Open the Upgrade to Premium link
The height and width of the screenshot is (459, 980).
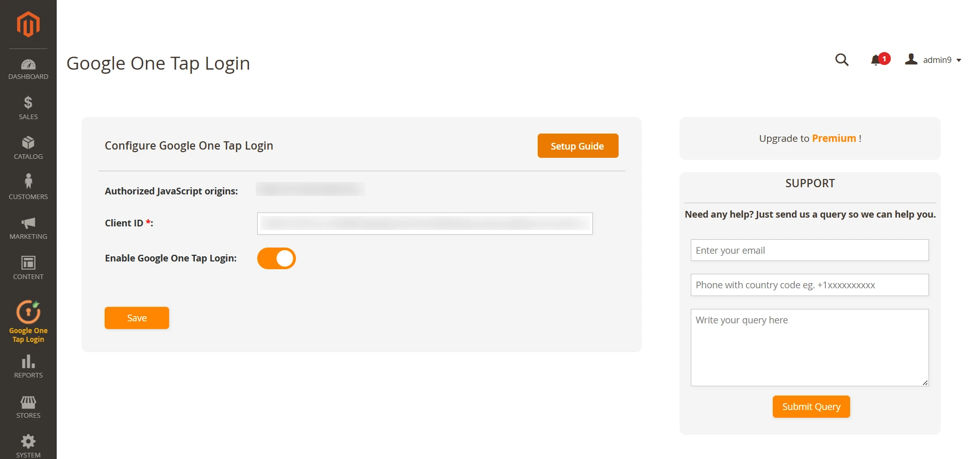click(835, 138)
